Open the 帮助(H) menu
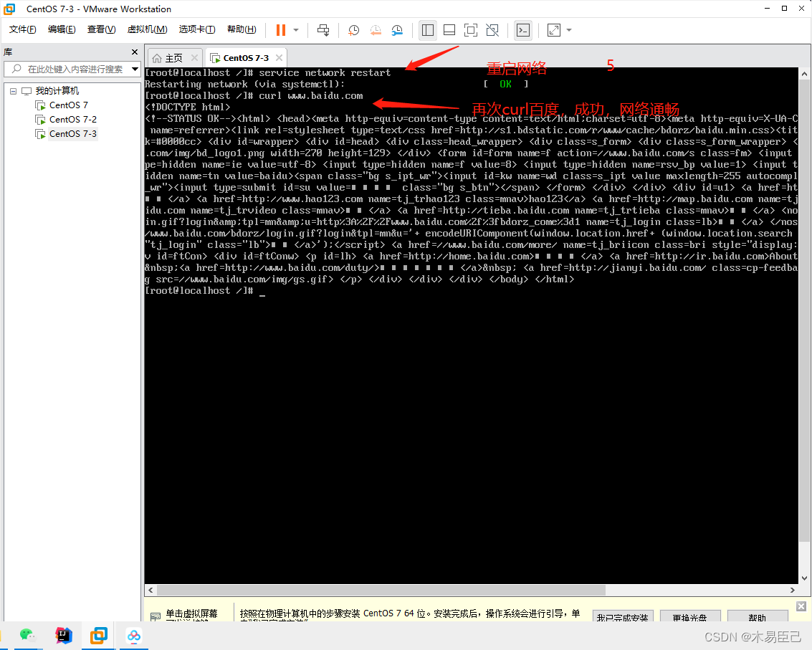Image resolution: width=812 pixels, height=650 pixels. [x=242, y=29]
